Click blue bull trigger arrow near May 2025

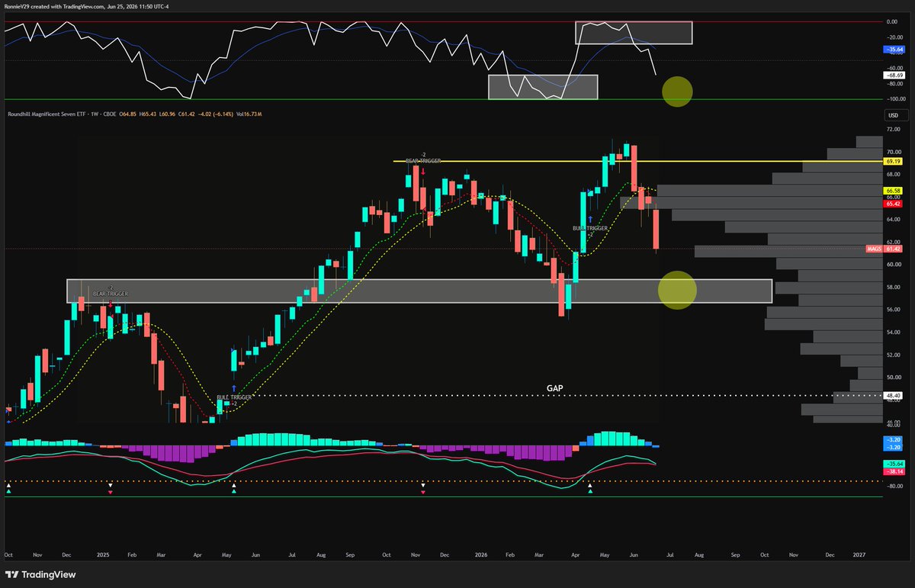click(x=233, y=388)
